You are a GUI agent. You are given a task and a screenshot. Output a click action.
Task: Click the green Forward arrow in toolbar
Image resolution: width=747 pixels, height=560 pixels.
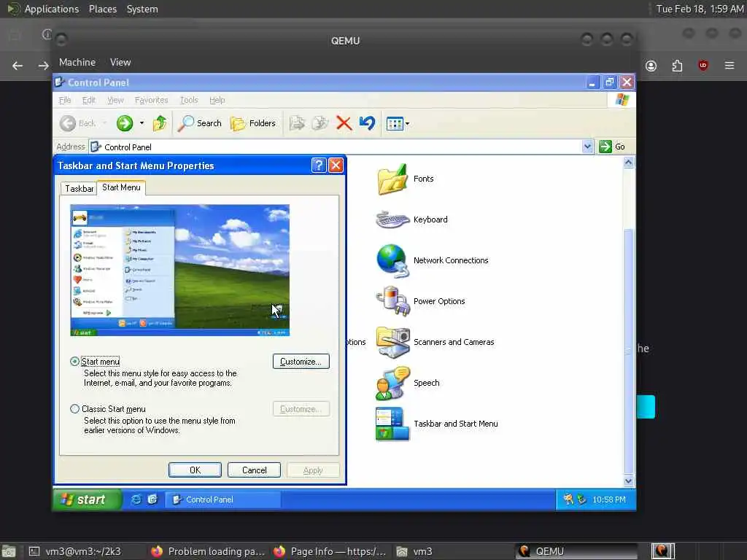(125, 123)
